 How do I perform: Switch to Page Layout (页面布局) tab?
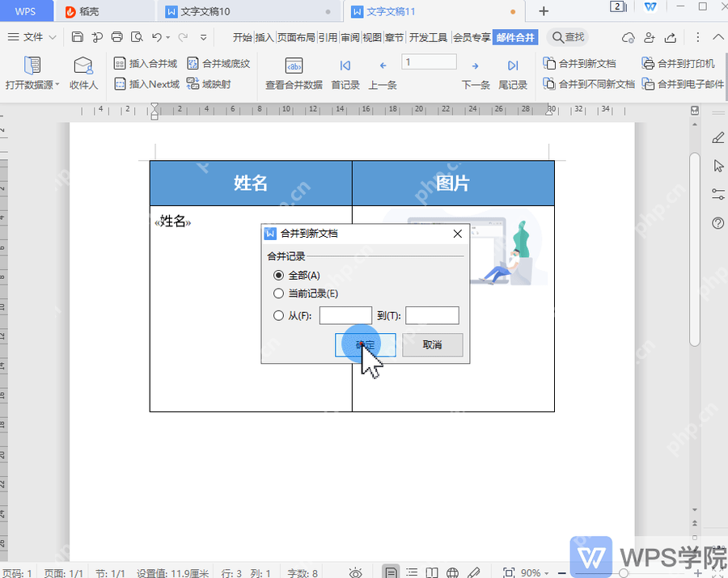(x=296, y=37)
